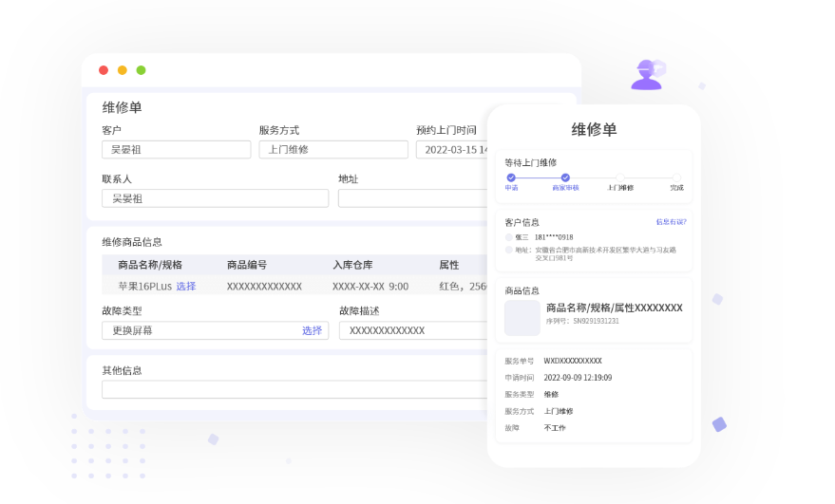Click the red window close dot
The height and width of the screenshot is (504, 835).
pos(104,70)
